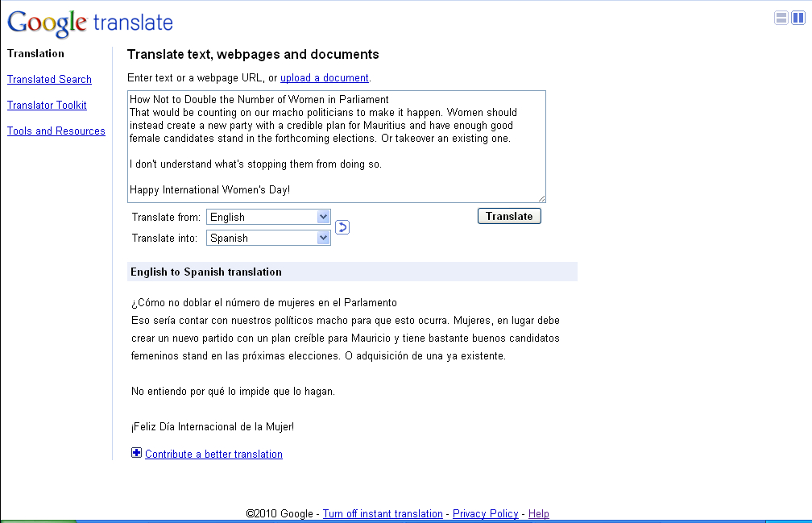Click the source title 'How Not to Double the Number'
812x523 pixels.
[x=259, y=99]
